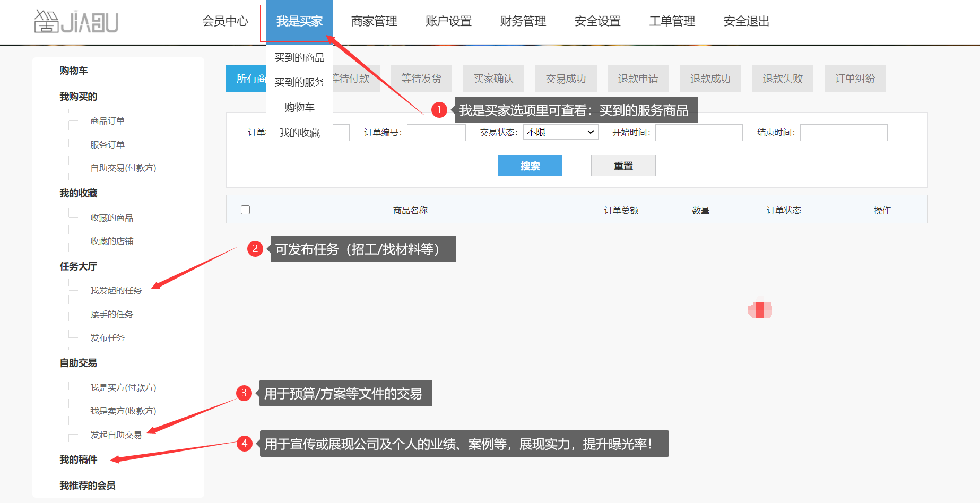The width and height of the screenshot is (980, 503).
Task: Select the 订单纠纷 tab
Action: pos(854,79)
